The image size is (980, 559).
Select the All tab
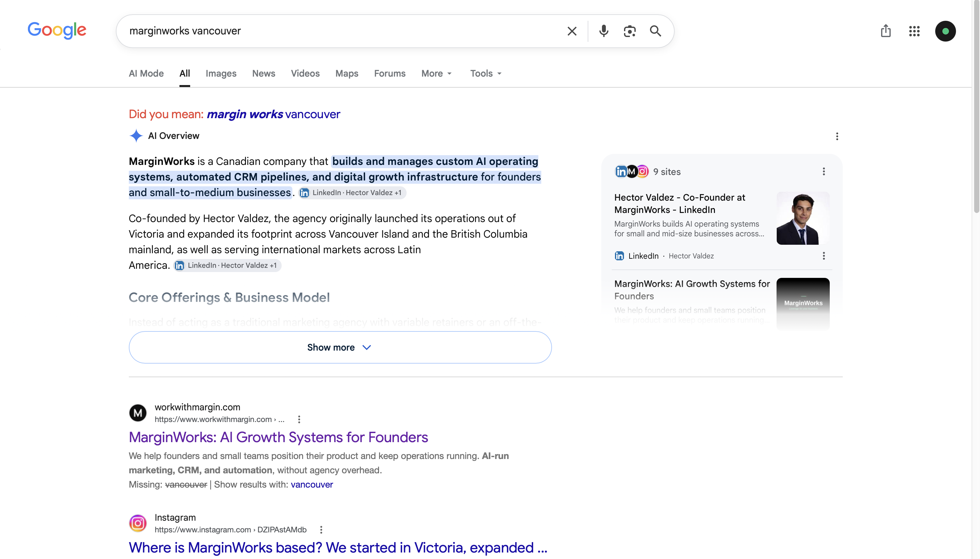[185, 73]
